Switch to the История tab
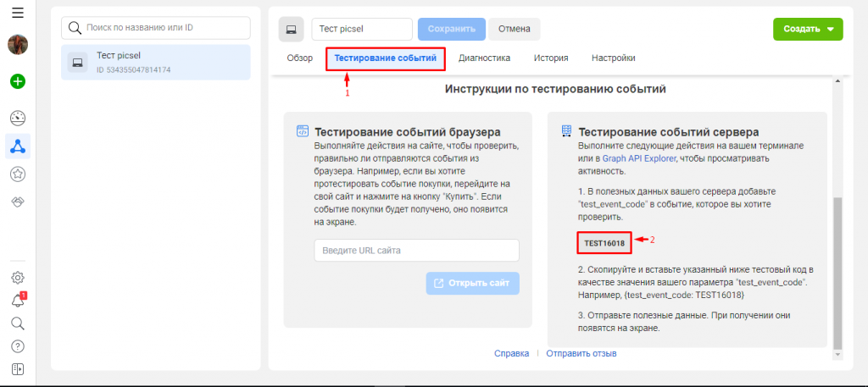 [551, 58]
